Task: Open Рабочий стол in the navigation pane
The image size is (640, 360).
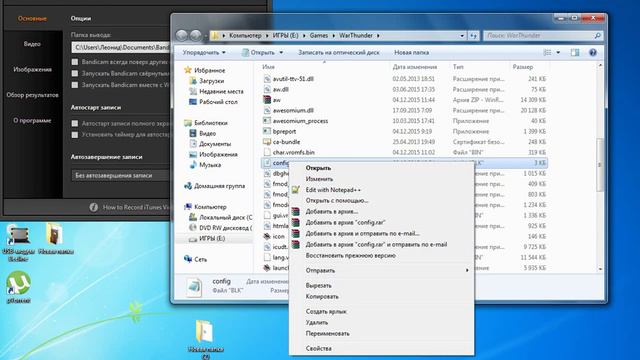Action: pos(218,102)
